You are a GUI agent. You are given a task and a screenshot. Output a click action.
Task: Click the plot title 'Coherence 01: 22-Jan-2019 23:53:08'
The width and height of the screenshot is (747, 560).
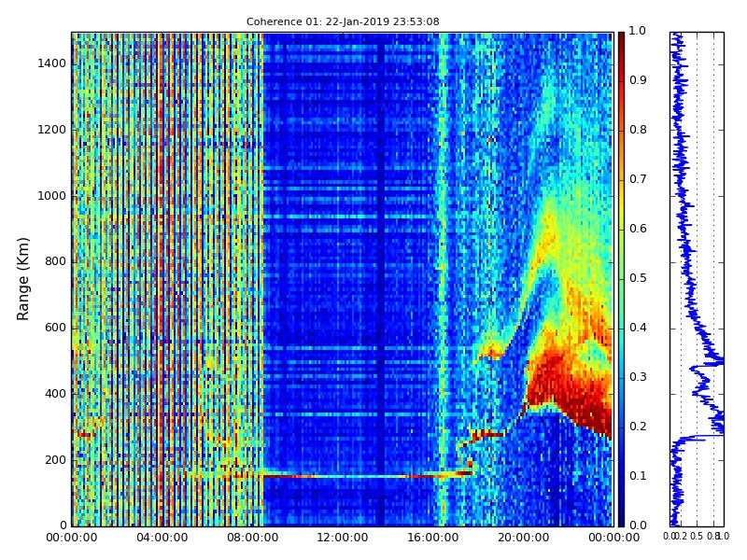coord(343,21)
